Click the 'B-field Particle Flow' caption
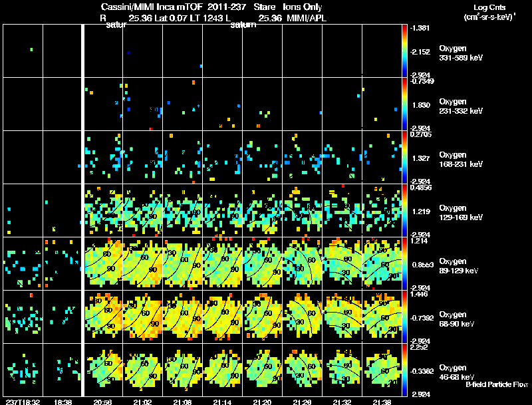The height and width of the screenshot is (405, 532). [497, 384]
